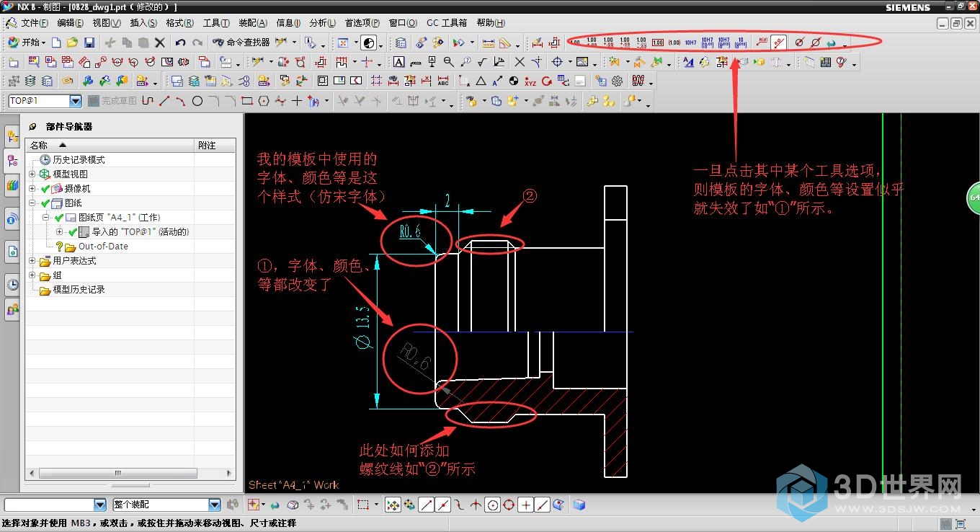This screenshot has height=532, width=980.
Task: Undo the last action
Action: [x=180, y=43]
